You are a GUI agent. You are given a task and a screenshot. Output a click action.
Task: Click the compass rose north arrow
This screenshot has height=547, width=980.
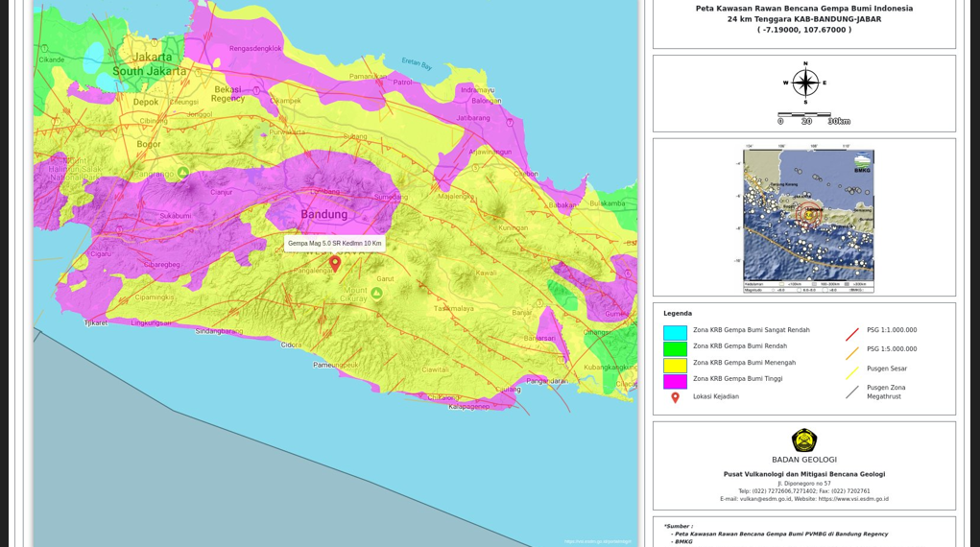click(805, 83)
